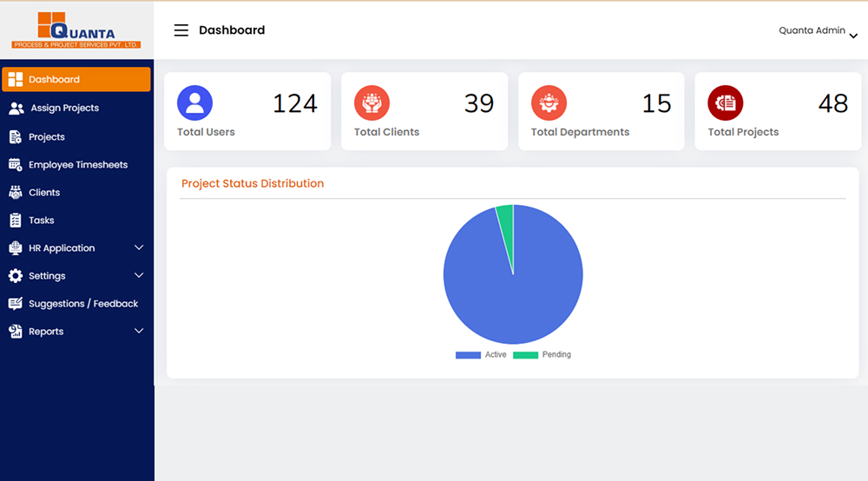This screenshot has width=868, height=481.
Task: Open the Reports menu label
Action: (46, 331)
